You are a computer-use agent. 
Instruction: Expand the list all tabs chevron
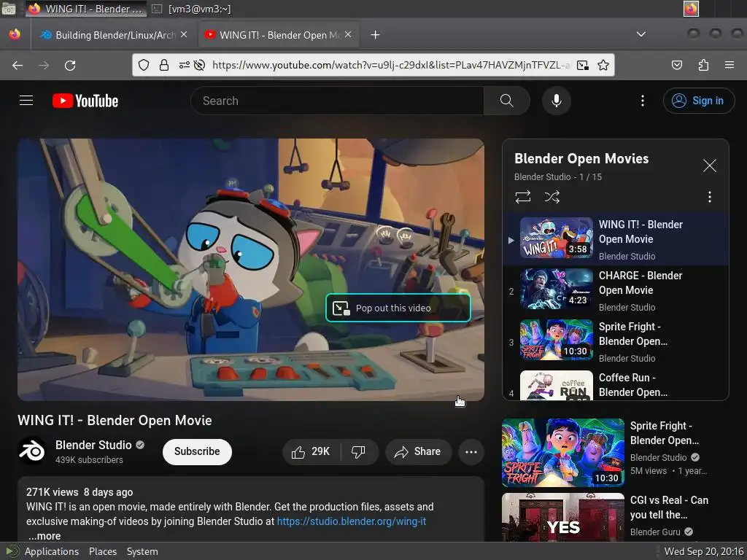641,34
